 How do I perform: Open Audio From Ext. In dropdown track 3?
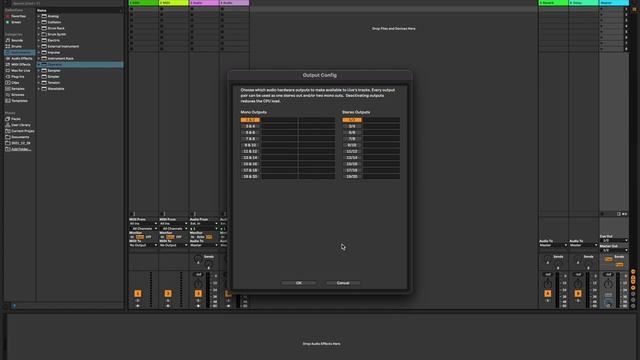pyautogui.click(x=204, y=224)
